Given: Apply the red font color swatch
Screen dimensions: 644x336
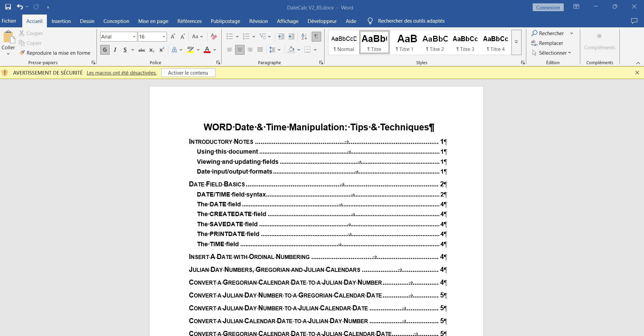Looking at the screenshot, I should pyautogui.click(x=207, y=50).
